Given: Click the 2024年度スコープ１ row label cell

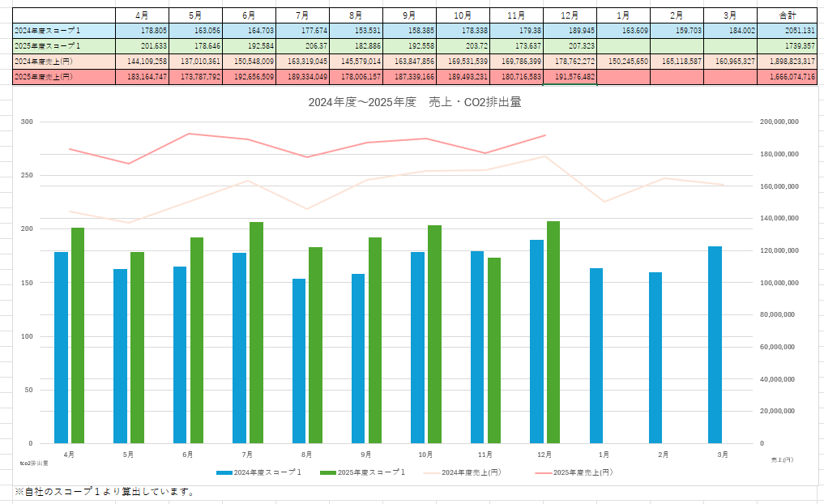Looking at the screenshot, I should coord(58,30).
